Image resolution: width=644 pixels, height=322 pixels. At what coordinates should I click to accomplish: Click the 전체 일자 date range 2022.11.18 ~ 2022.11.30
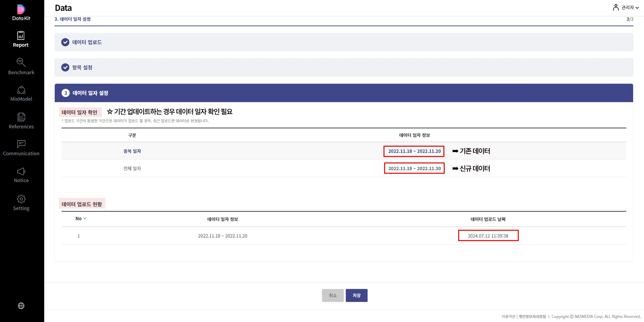(414, 168)
